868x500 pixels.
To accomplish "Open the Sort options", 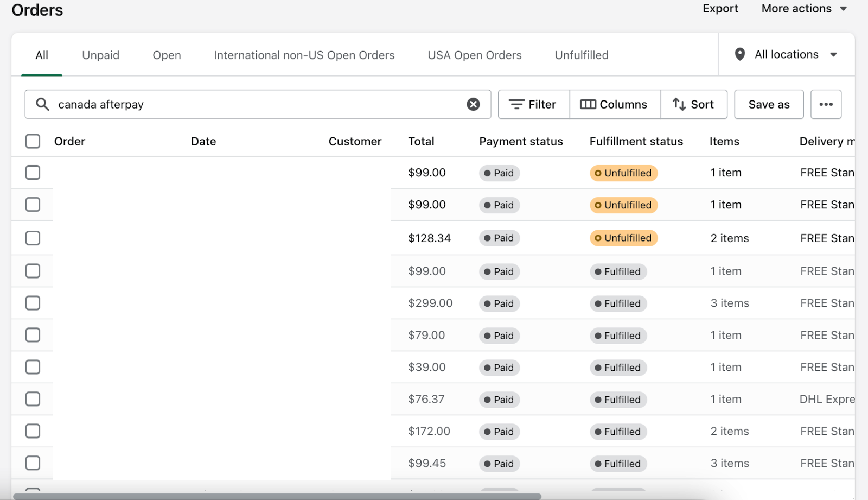I will point(694,104).
